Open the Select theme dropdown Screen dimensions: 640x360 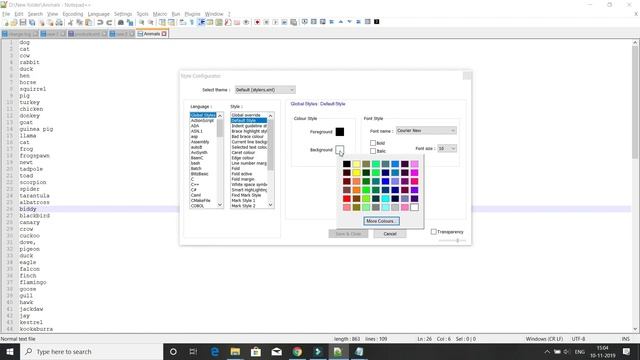(265, 90)
